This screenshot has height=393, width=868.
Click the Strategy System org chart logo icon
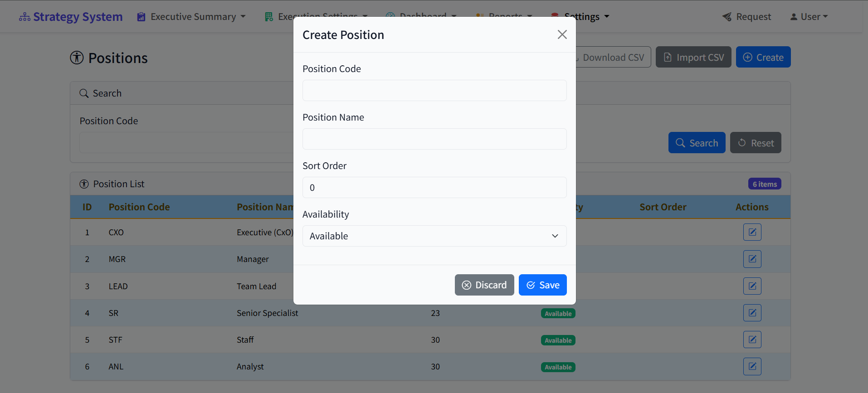pyautogui.click(x=24, y=17)
